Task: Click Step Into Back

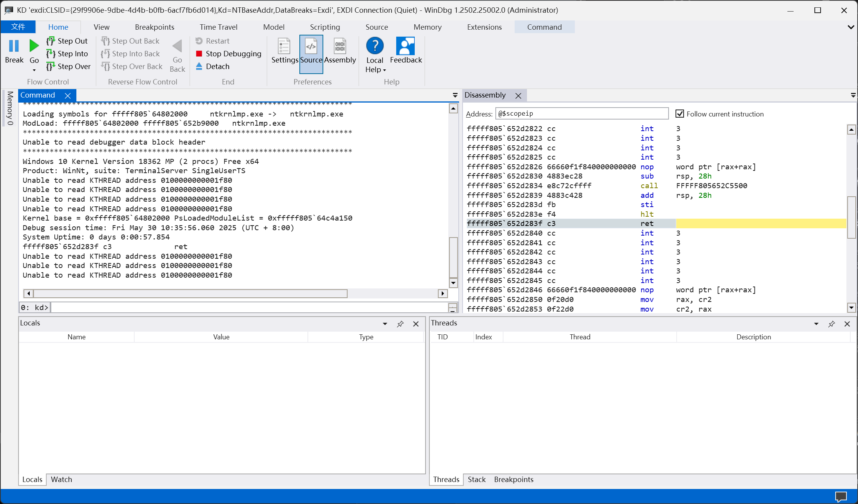Action: 130,54
